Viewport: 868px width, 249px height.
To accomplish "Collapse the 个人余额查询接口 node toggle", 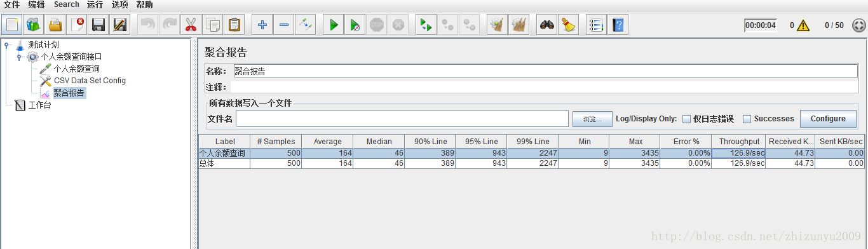I will 19,57.
